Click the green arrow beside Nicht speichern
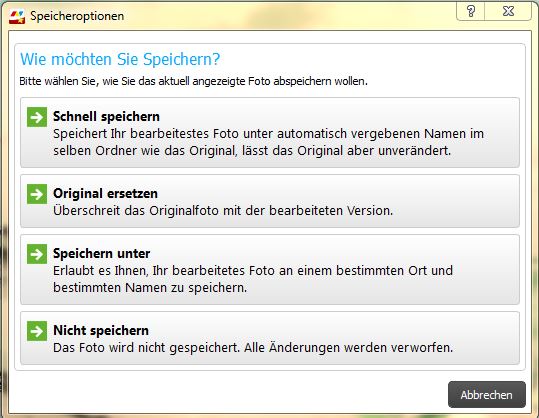 coord(37,331)
